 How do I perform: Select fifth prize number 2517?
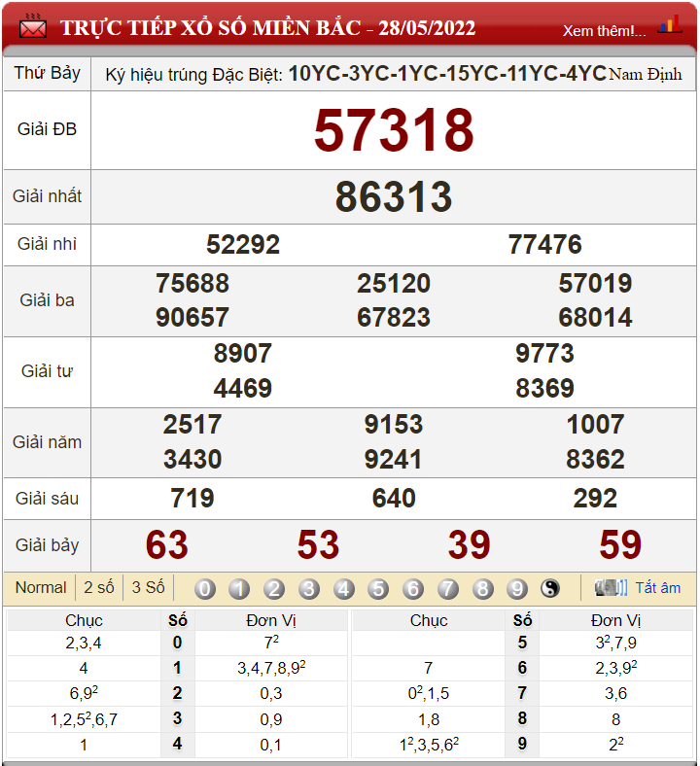(192, 424)
